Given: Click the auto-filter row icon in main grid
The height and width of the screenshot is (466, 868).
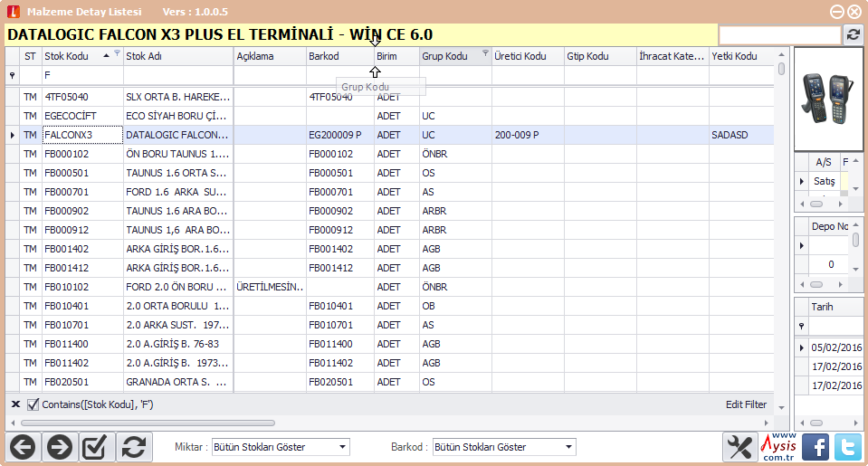Looking at the screenshot, I should 12,75.
